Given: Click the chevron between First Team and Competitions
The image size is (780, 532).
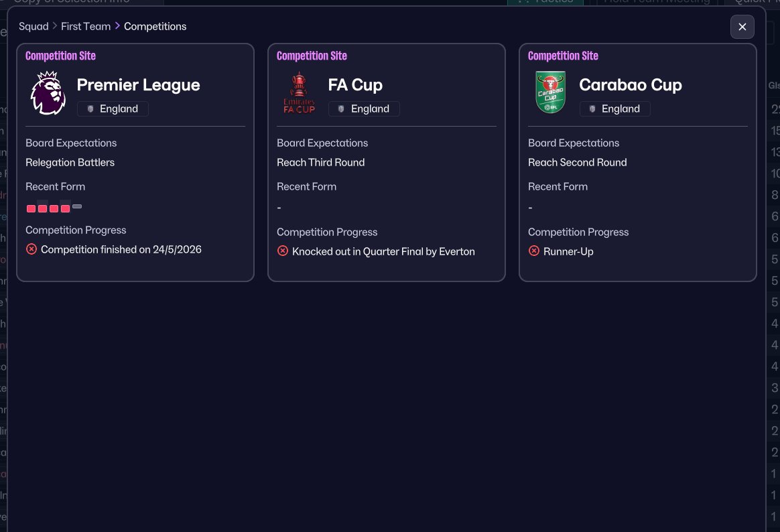Looking at the screenshot, I should click(x=117, y=26).
